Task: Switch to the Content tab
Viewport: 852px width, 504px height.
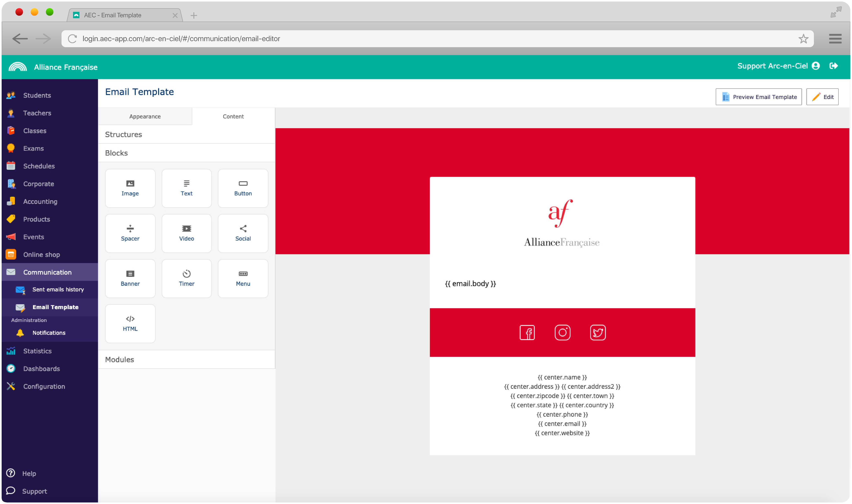Action: (x=233, y=116)
